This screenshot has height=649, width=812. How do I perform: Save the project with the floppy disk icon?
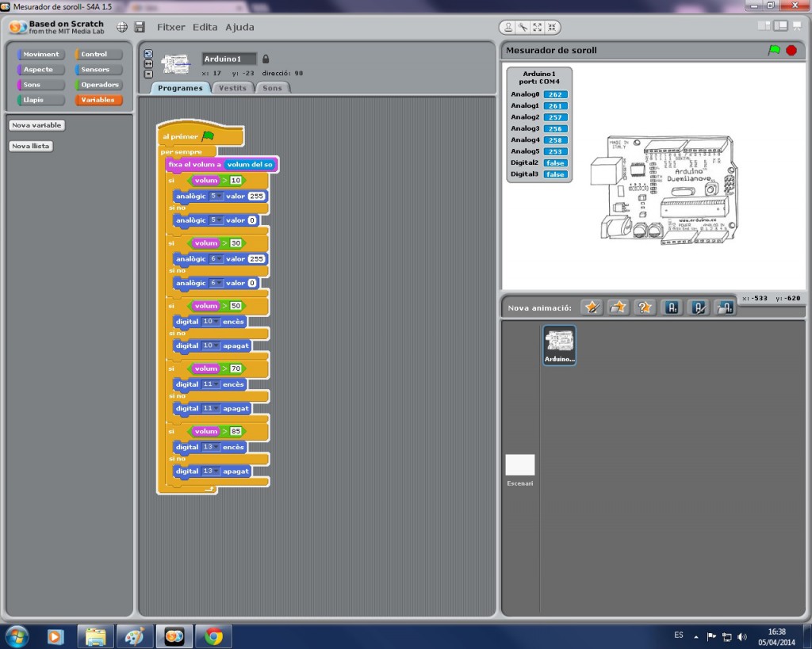click(x=140, y=26)
